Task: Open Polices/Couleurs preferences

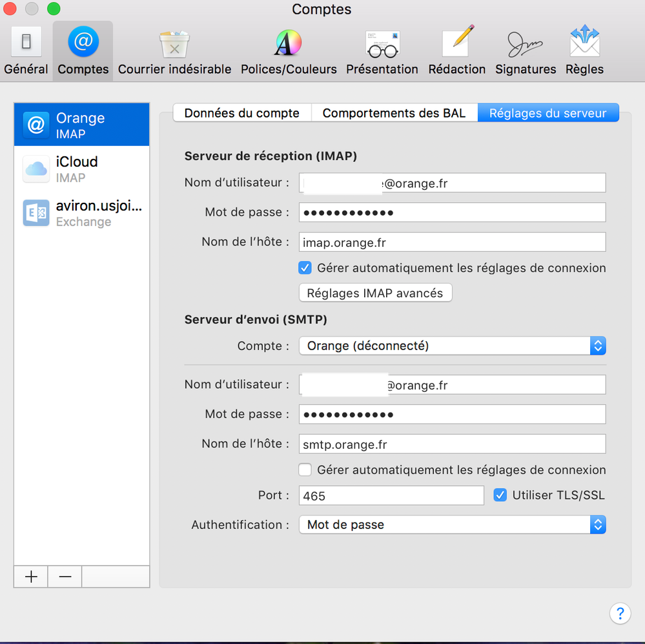Action: [x=289, y=50]
